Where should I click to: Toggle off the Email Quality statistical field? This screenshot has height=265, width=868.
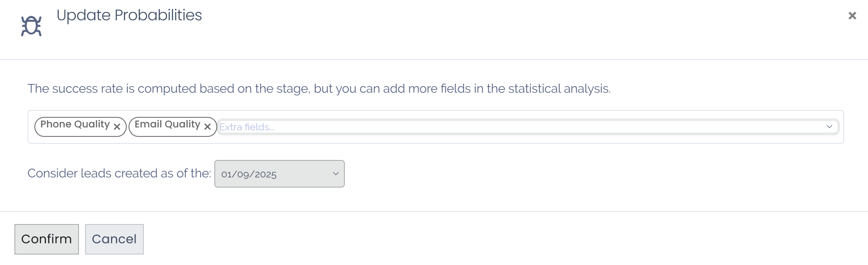(207, 126)
